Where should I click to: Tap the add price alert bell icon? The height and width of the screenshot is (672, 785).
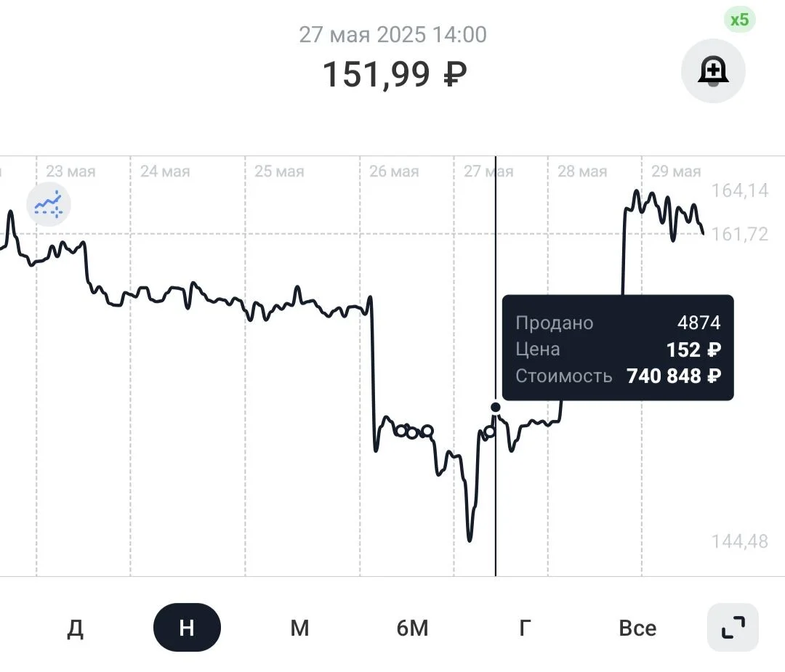[713, 70]
